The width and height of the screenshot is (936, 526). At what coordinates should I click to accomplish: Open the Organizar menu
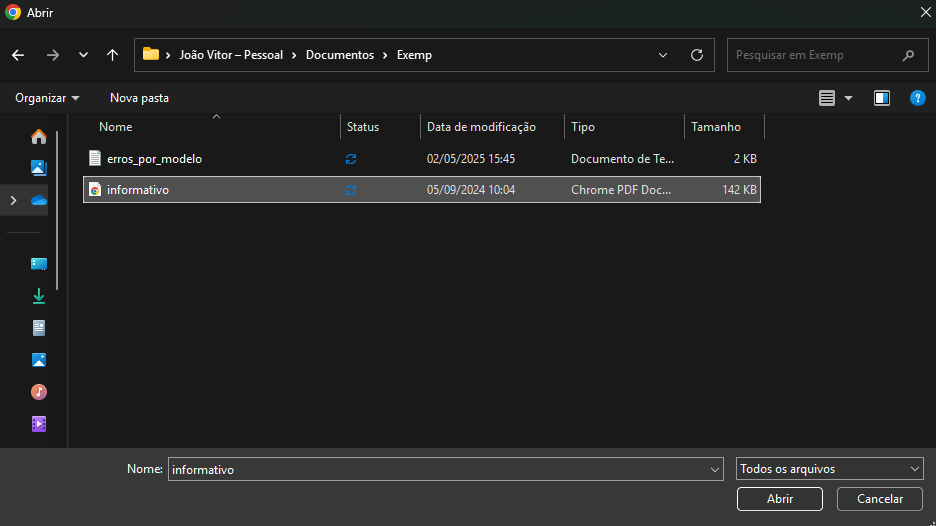pyautogui.click(x=47, y=98)
